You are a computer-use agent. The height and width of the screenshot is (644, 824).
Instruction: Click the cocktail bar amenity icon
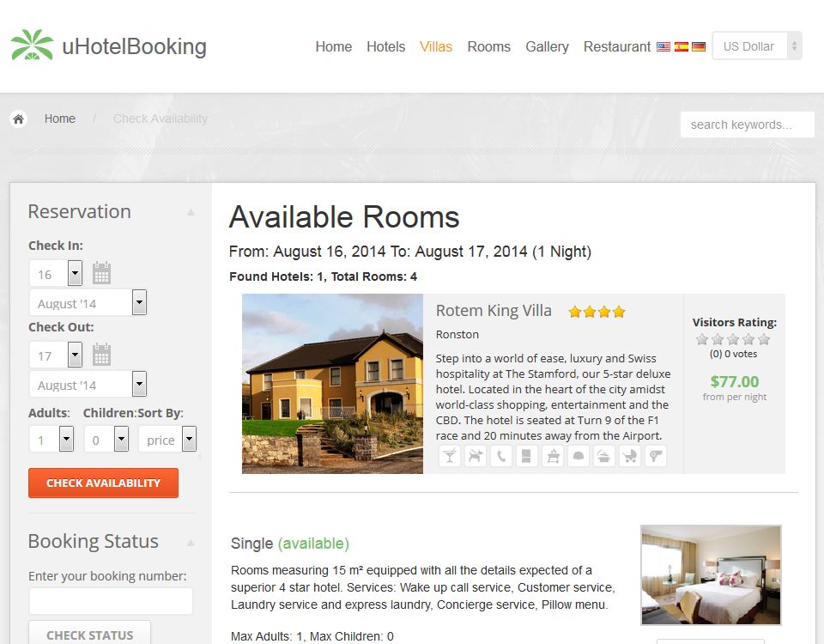point(449,456)
